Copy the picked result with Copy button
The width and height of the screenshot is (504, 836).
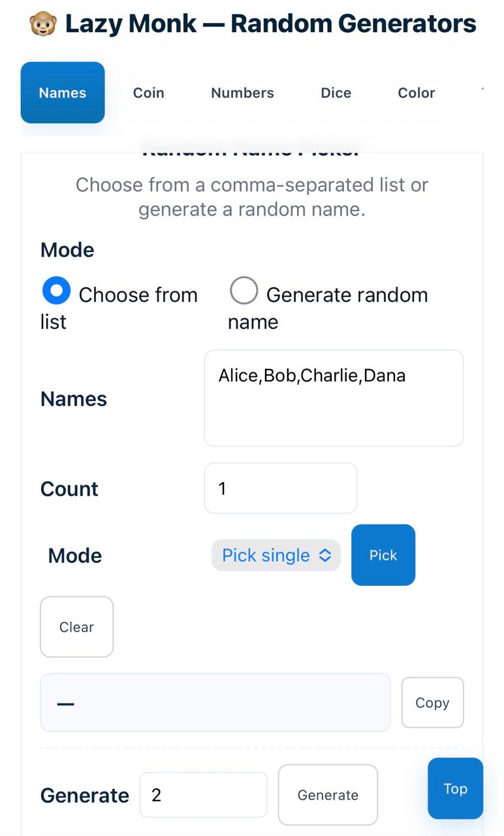coord(432,703)
